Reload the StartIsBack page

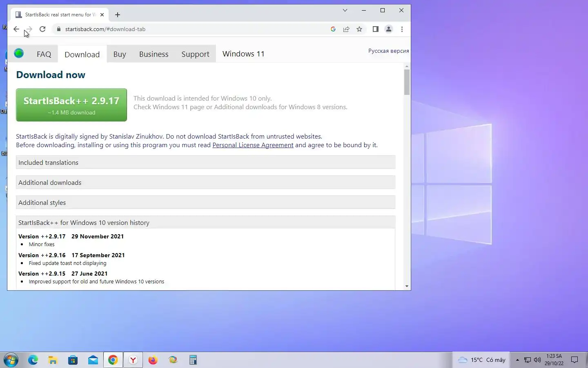[x=42, y=29]
